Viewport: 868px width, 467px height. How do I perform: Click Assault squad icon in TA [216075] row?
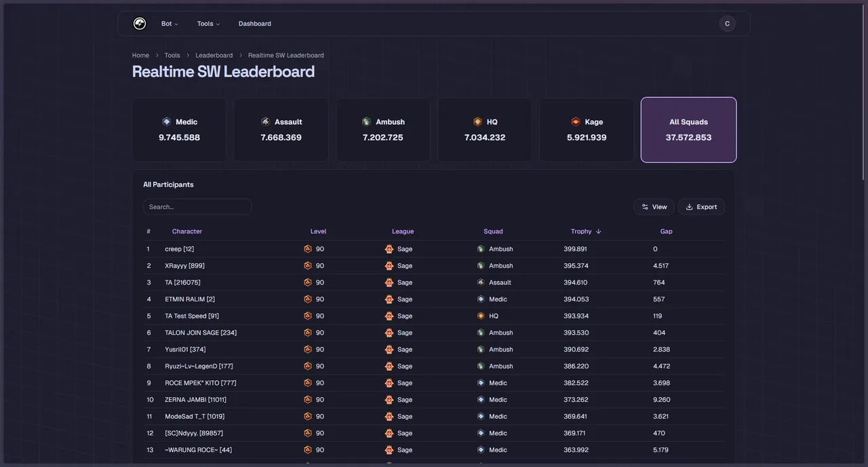(x=481, y=282)
